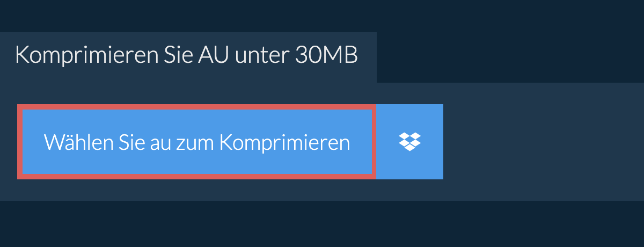Choose an AU file to compress
Screen dimensions: 644x247
pos(197,142)
